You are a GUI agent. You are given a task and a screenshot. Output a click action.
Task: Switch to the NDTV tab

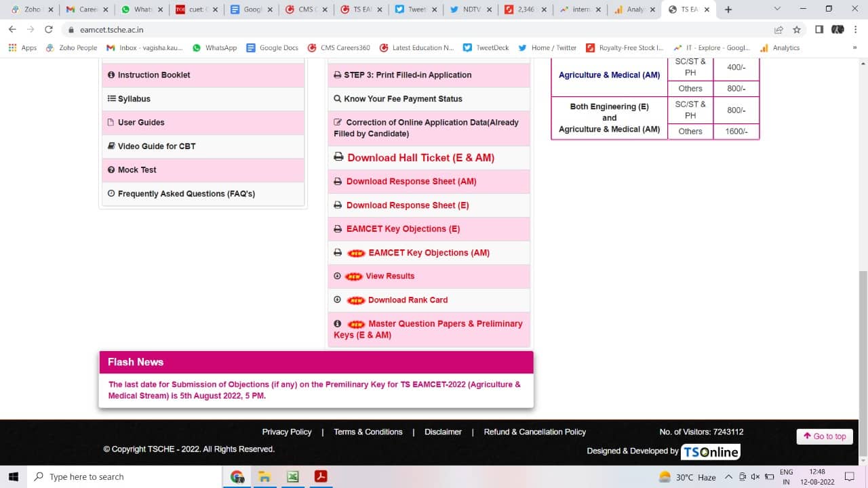tap(471, 9)
